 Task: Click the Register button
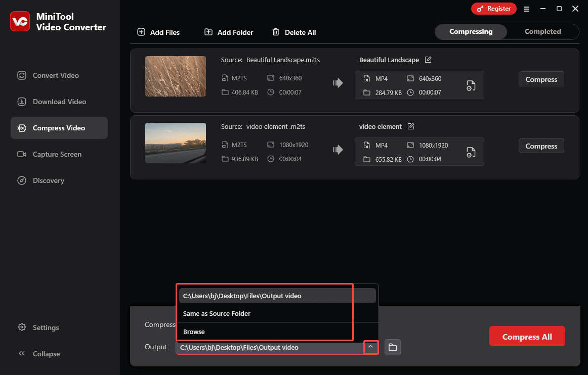(x=493, y=9)
